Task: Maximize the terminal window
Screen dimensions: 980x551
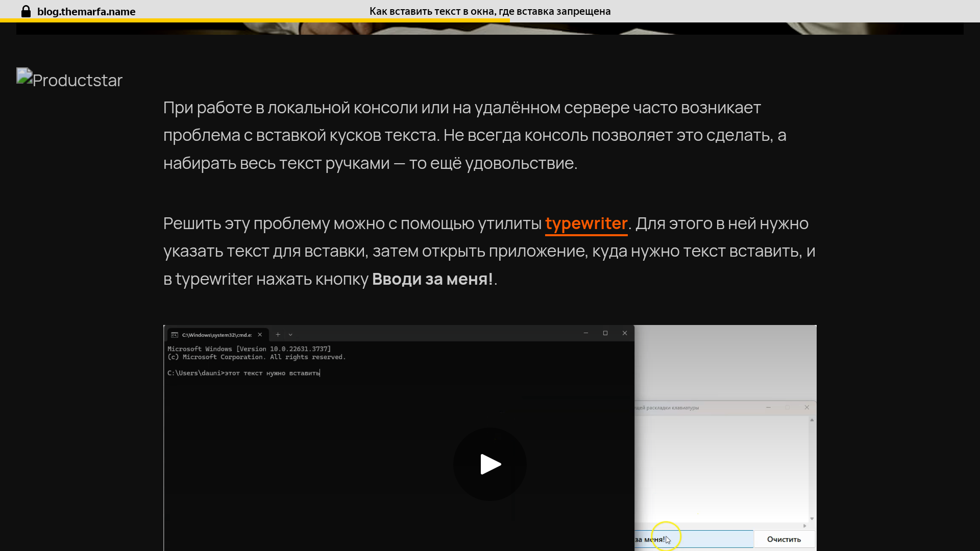Action: (x=605, y=333)
